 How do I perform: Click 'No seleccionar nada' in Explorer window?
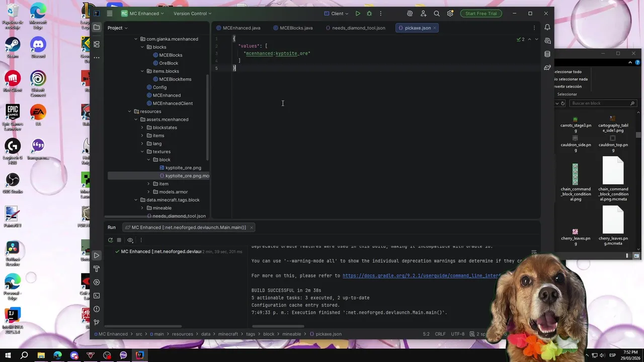pos(571,79)
